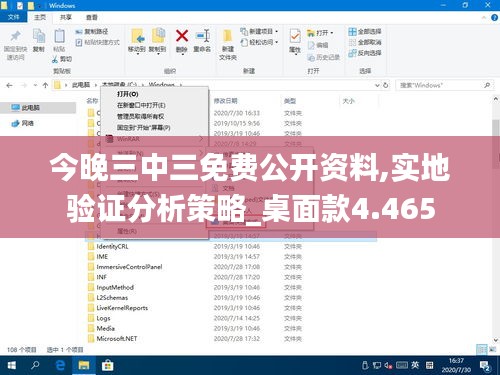Screen dimensions: 500x375
Task: Sort by the Date modified (修改日期) column header
Action: (x=225, y=101)
